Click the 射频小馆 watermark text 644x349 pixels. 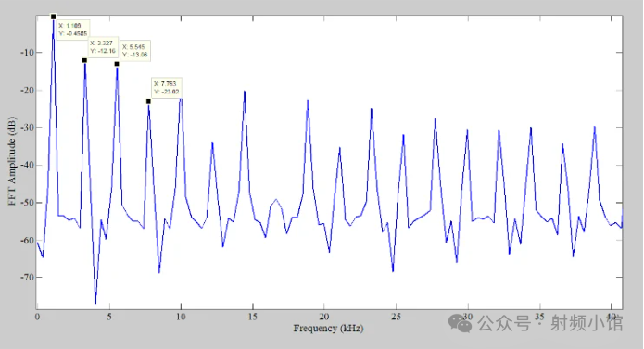click(587, 323)
